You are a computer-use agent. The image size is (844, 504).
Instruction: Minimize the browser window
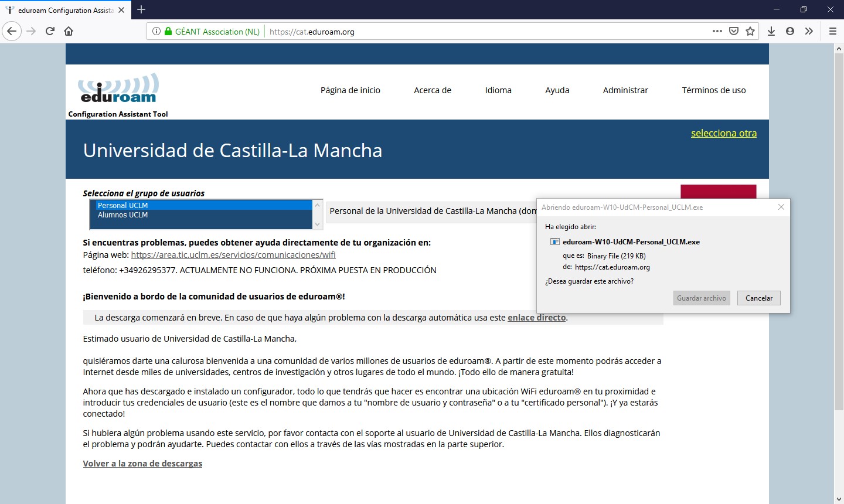777,9
